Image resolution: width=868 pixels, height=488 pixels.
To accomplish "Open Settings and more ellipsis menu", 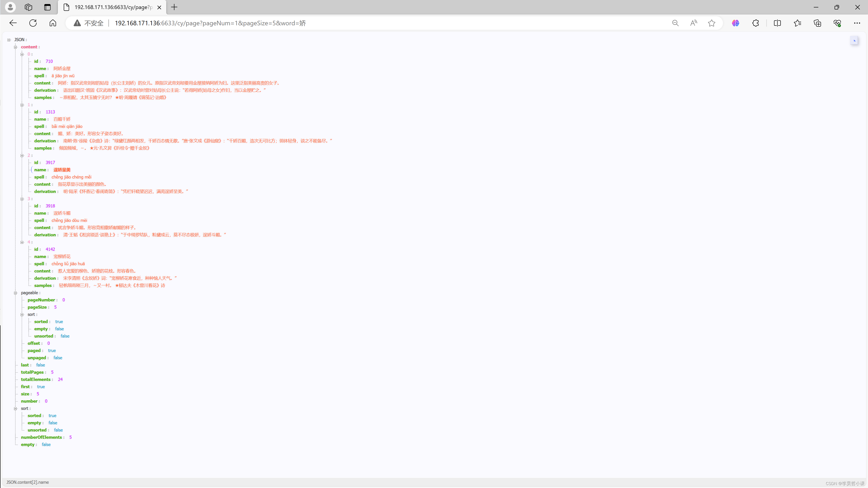I will click(x=857, y=23).
